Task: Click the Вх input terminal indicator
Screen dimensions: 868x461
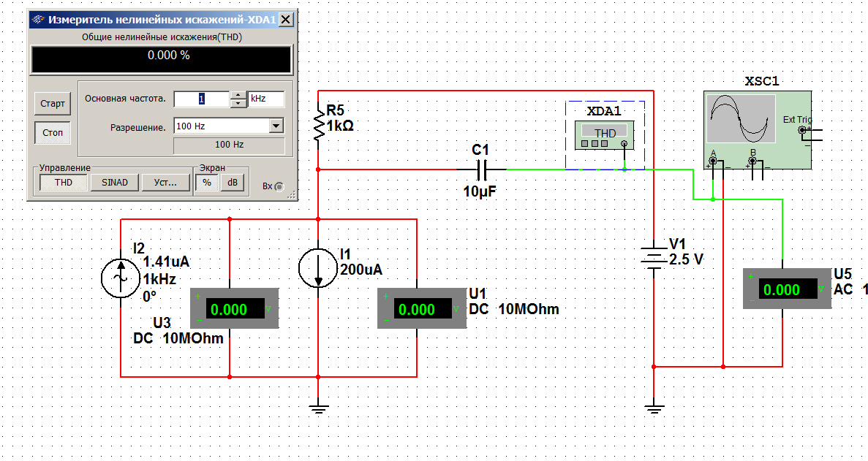Action: coord(279,187)
